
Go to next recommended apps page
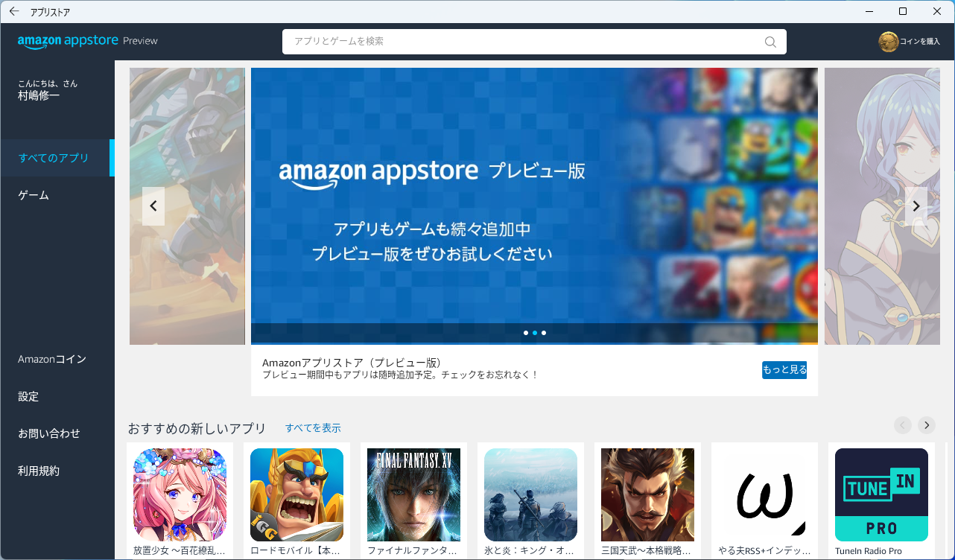pos(926,425)
